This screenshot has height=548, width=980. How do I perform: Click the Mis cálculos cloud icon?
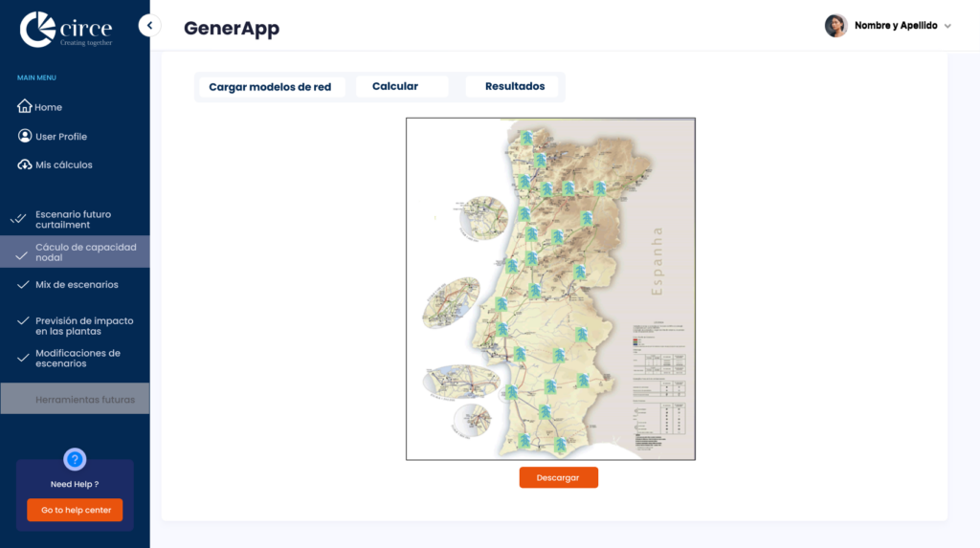(x=25, y=164)
